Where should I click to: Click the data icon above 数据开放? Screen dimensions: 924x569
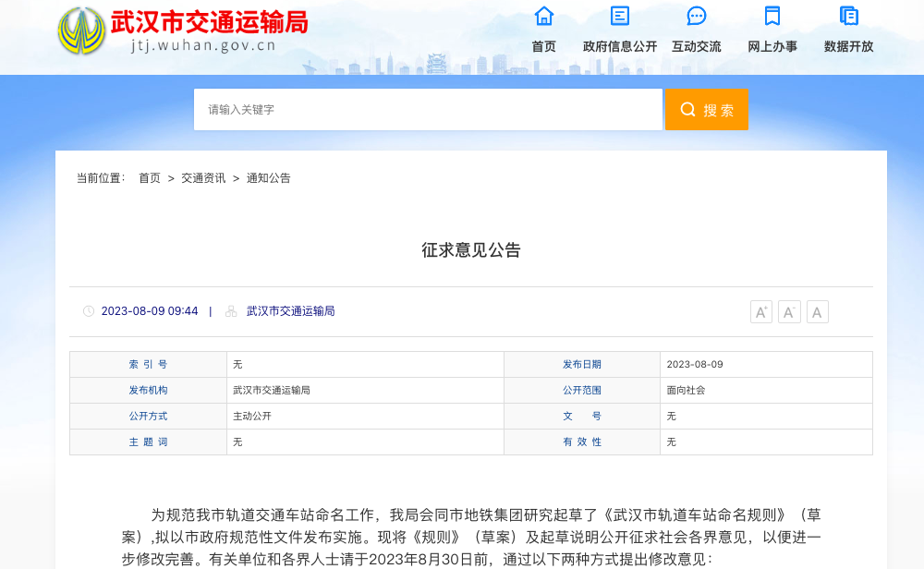pos(847,16)
